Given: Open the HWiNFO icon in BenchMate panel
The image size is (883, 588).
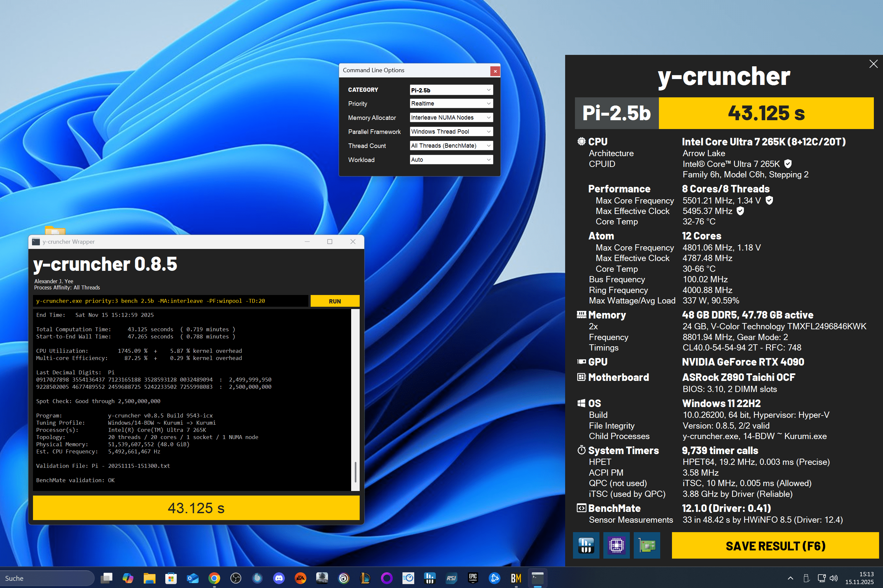Looking at the screenshot, I should pos(586,545).
